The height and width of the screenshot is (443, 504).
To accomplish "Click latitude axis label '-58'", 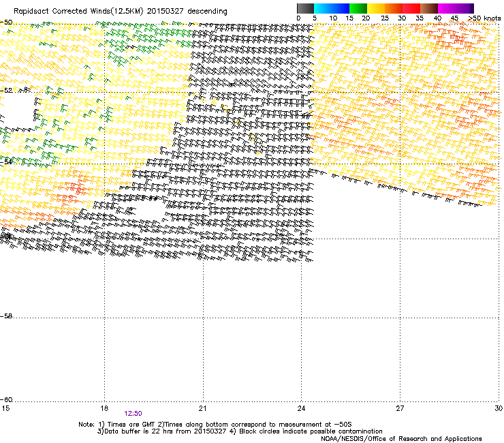I will [6, 316].
